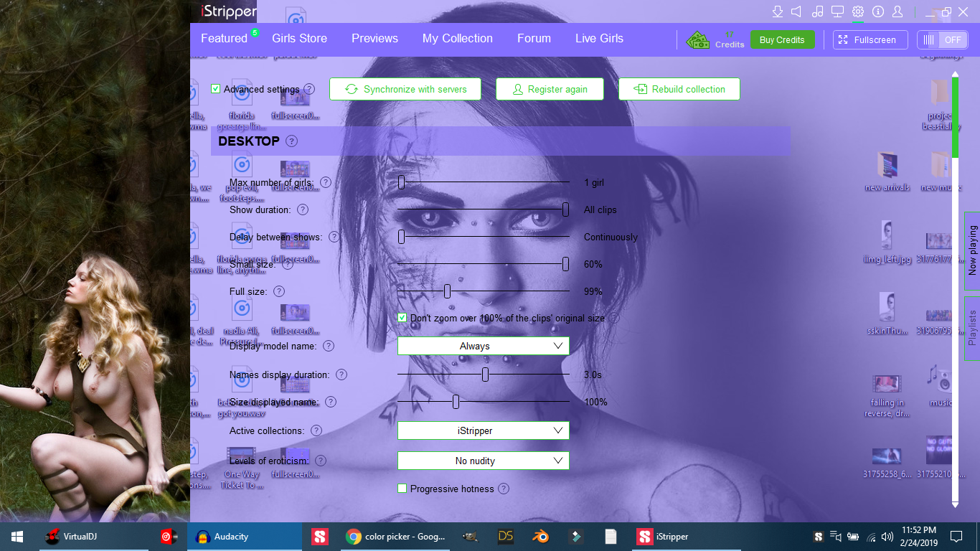Open the user account profile icon
The height and width of the screenshot is (551, 980).
click(897, 11)
